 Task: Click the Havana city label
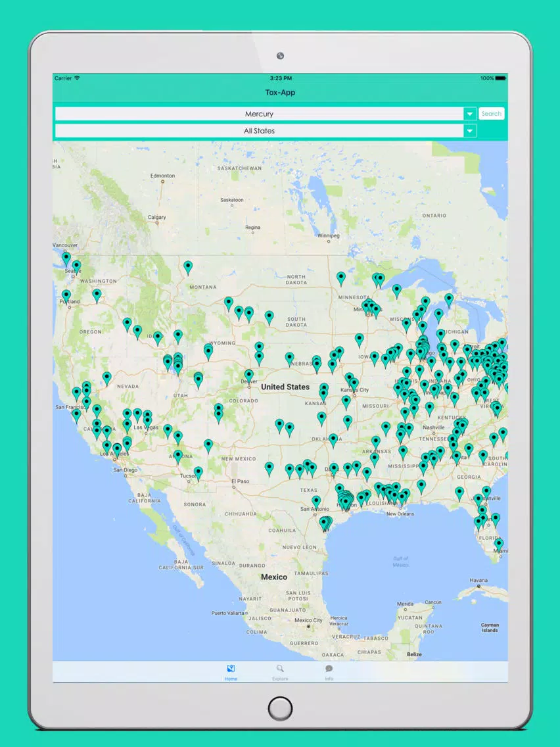click(478, 580)
